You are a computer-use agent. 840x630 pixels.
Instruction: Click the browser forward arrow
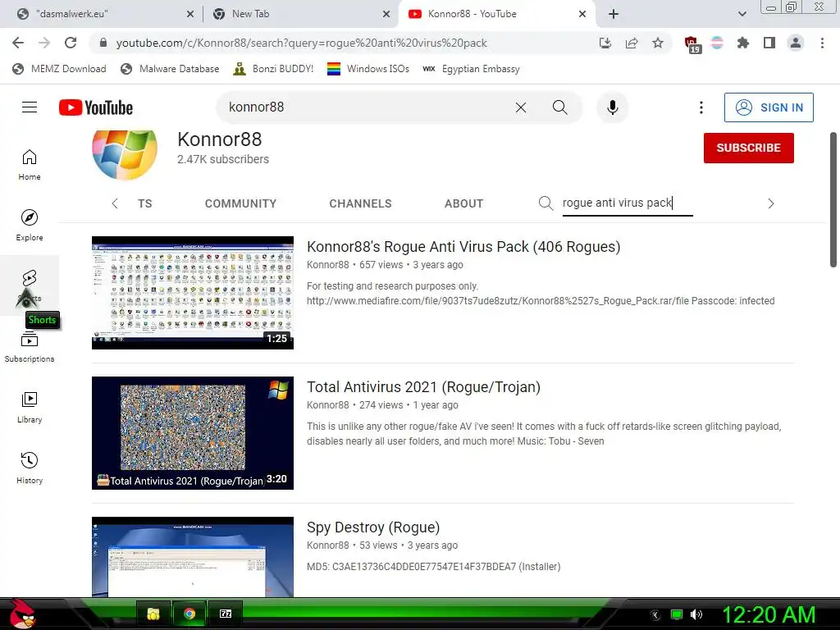[x=44, y=43]
